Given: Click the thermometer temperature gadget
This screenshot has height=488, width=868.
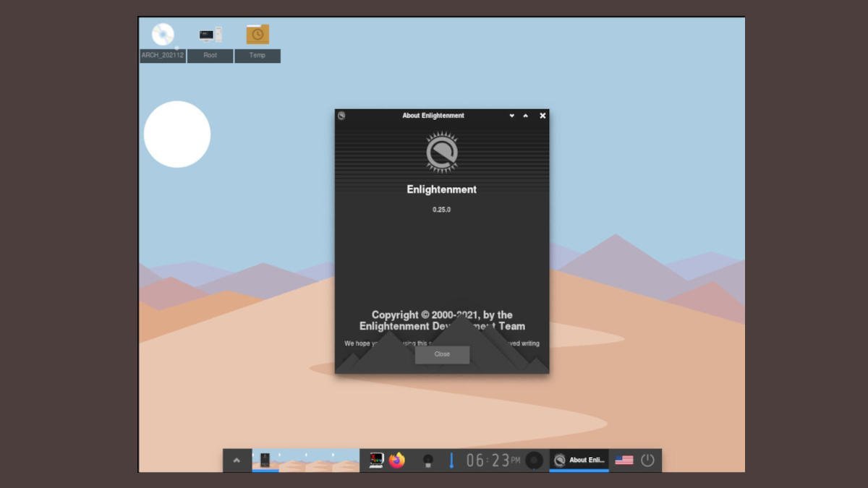Looking at the screenshot, I should (x=451, y=459).
